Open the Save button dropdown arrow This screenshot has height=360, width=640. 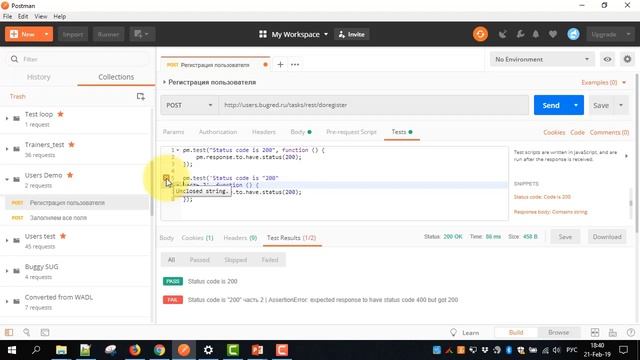point(621,105)
